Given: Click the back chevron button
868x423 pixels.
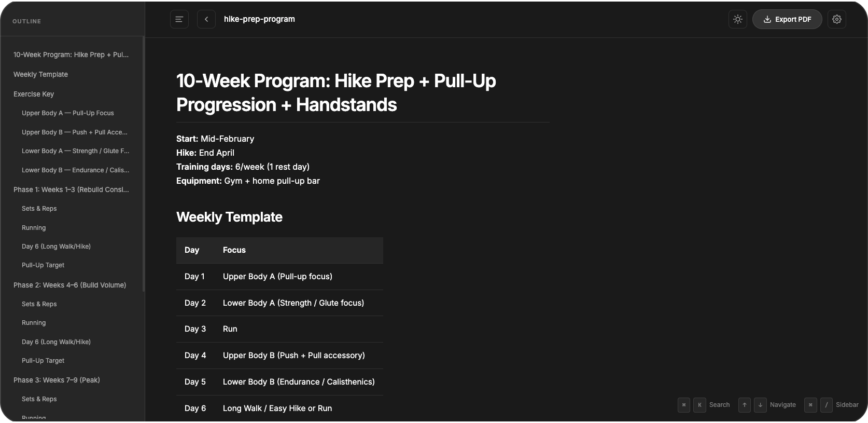Looking at the screenshot, I should coord(206,19).
